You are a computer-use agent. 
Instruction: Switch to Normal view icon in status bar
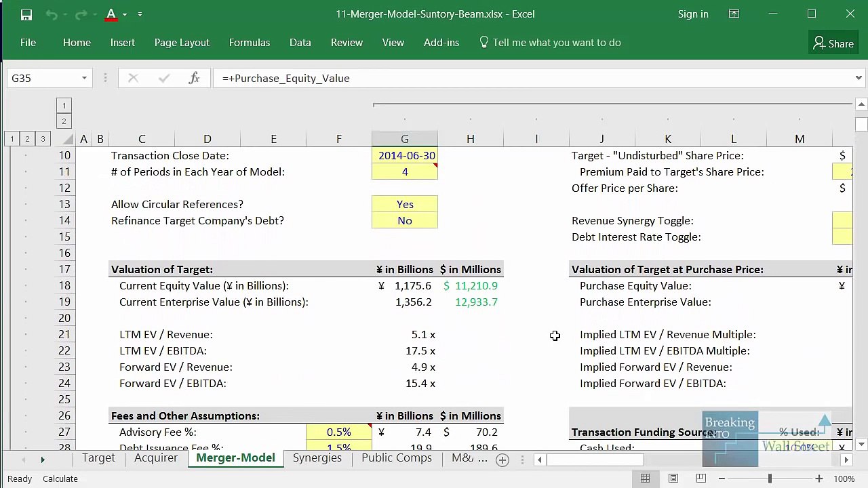pos(645,479)
